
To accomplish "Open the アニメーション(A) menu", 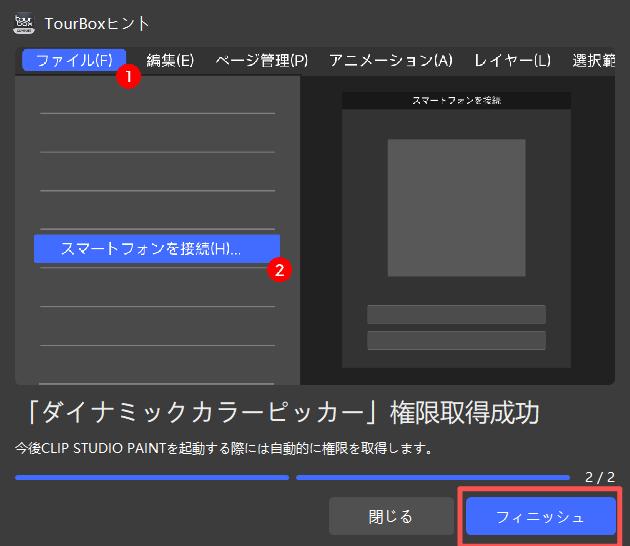I will (391, 60).
